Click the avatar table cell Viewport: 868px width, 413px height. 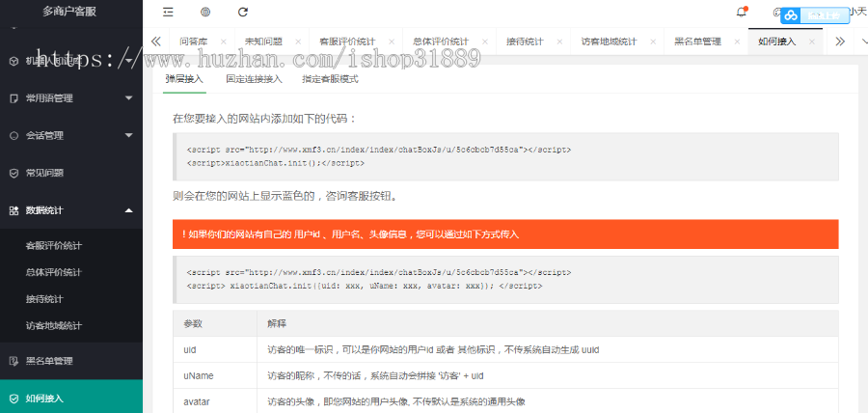(x=215, y=402)
